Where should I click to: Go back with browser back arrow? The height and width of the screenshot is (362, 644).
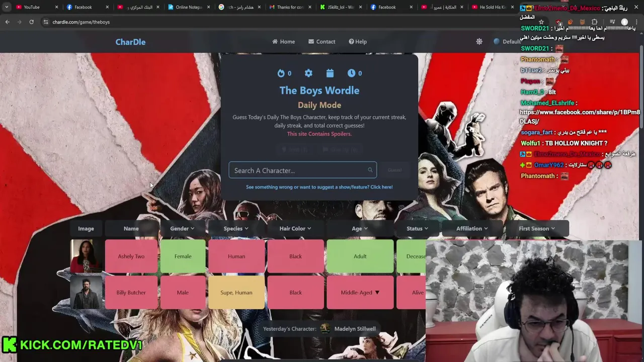click(7, 22)
